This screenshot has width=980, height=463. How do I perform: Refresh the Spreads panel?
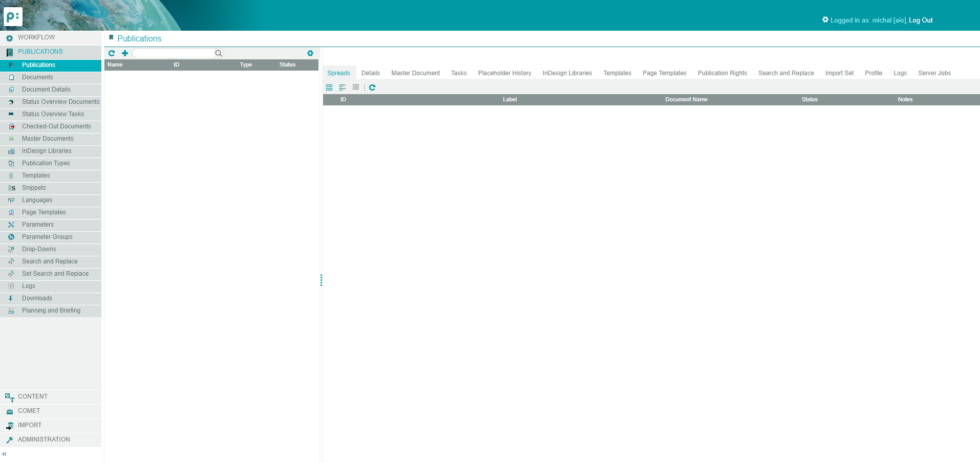pos(372,87)
